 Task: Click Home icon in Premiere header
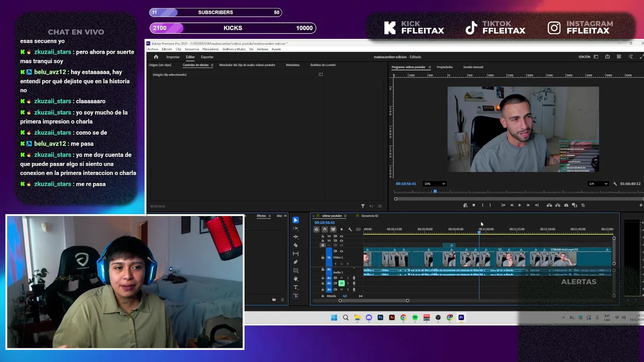click(x=156, y=57)
